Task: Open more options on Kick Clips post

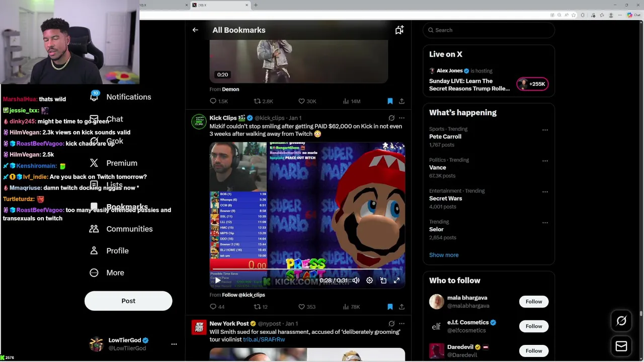Action: (401, 118)
